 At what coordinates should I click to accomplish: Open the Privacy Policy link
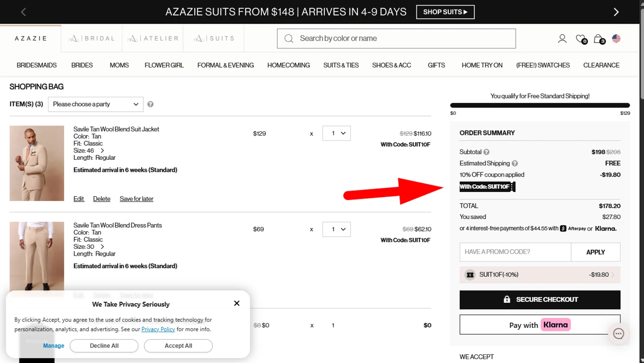coord(158,329)
